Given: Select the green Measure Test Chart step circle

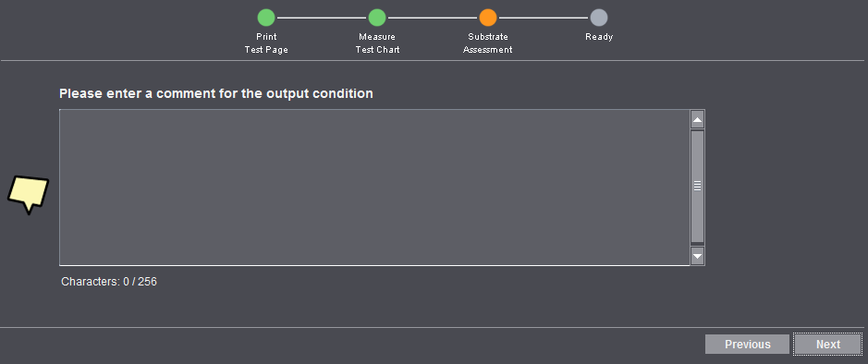Looking at the screenshot, I should (x=377, y=18).
